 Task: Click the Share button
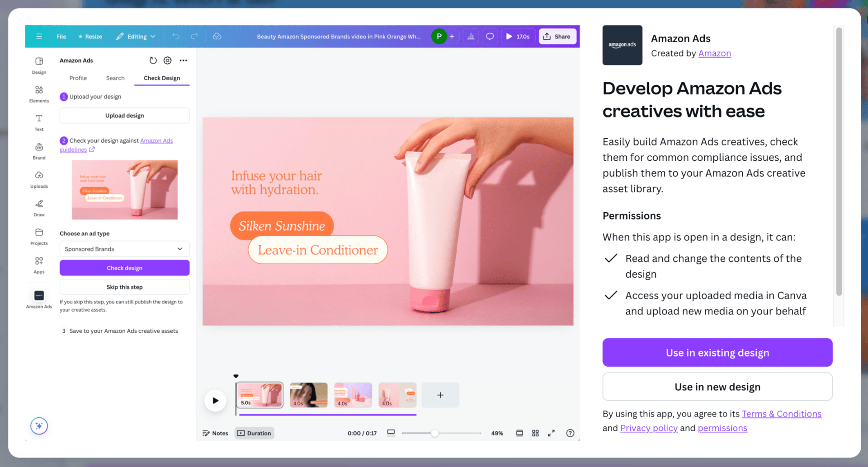(557, 37)
